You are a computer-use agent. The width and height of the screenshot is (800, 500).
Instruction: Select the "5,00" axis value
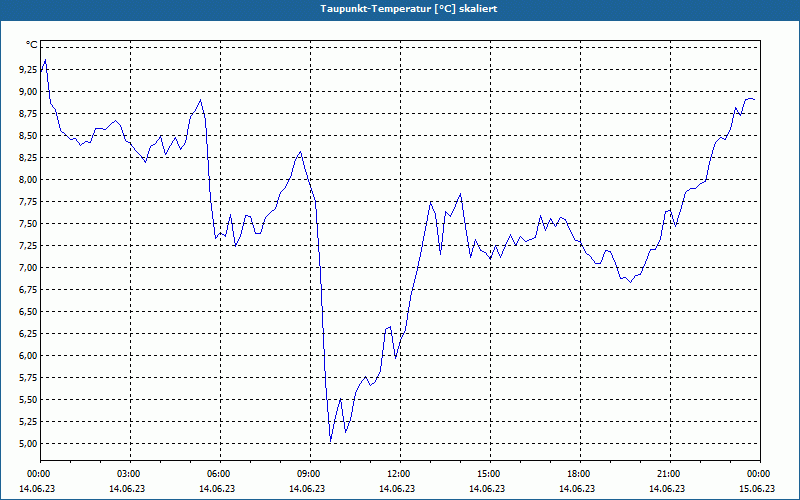[x=29, y=444]
